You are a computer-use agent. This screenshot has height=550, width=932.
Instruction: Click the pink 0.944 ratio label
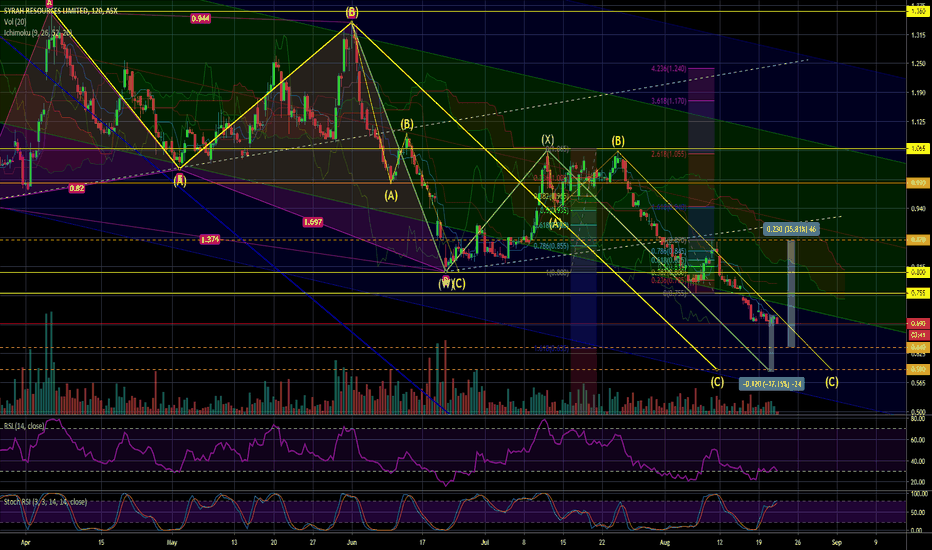[200, 19]
